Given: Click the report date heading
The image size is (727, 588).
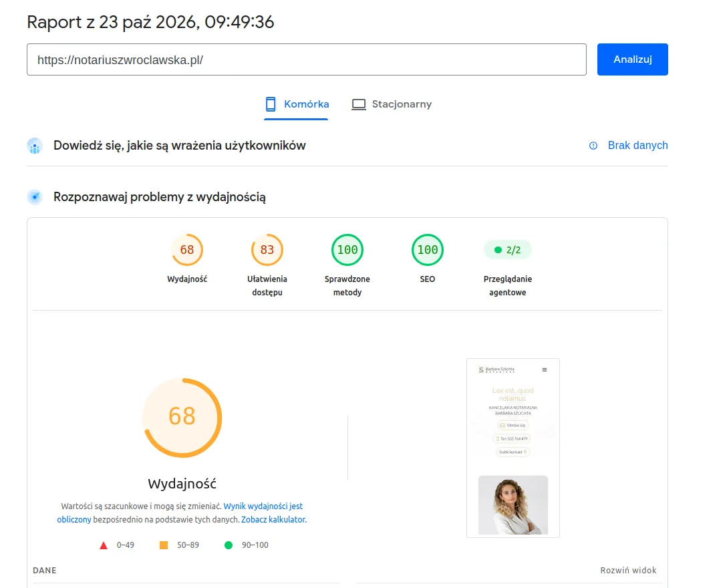Looking at the screenshot, I should (150, 22).
